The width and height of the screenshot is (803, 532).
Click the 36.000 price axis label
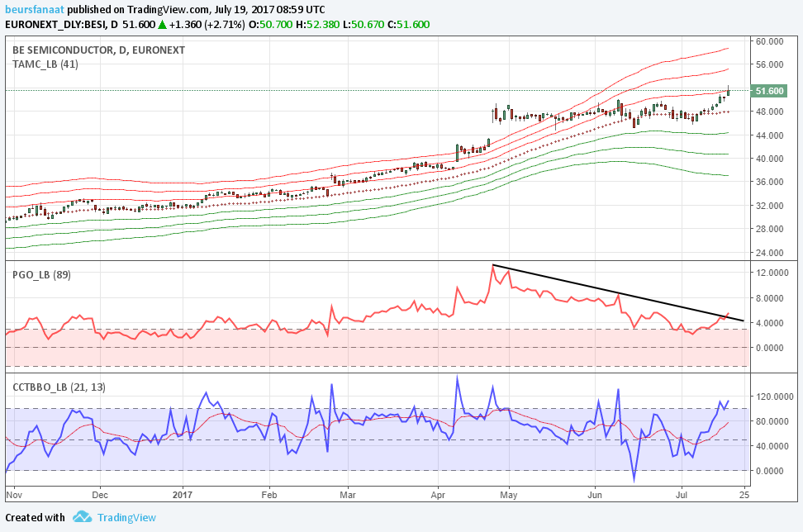coord(769,182)
